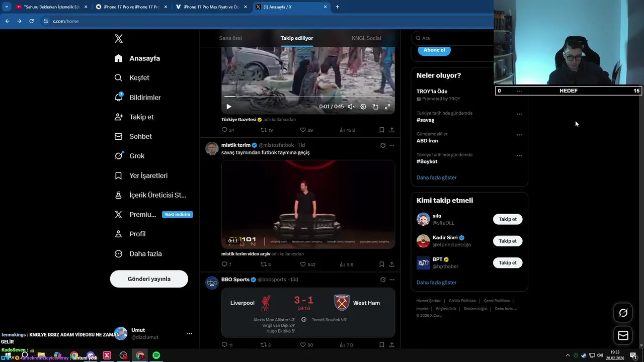Open Grok from the sidebar
Screen dimensions: 644x362
coord(129,156)
